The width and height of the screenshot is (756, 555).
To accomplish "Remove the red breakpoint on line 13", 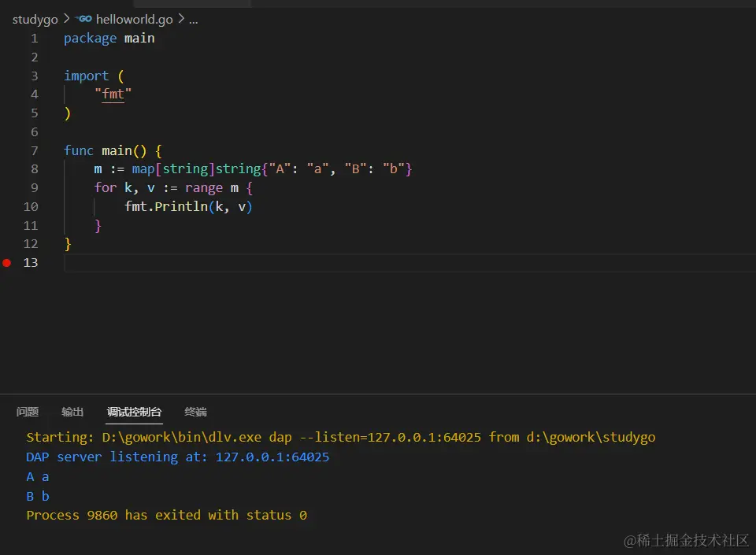I will [7, 263].
